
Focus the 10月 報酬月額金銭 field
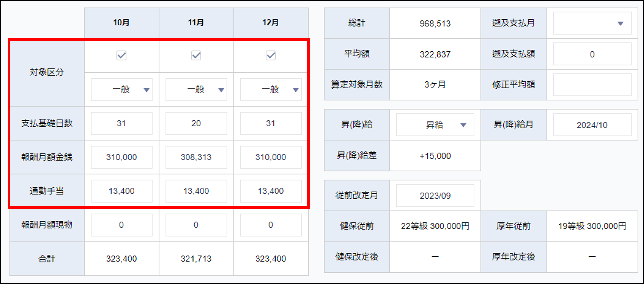point(121,157)
